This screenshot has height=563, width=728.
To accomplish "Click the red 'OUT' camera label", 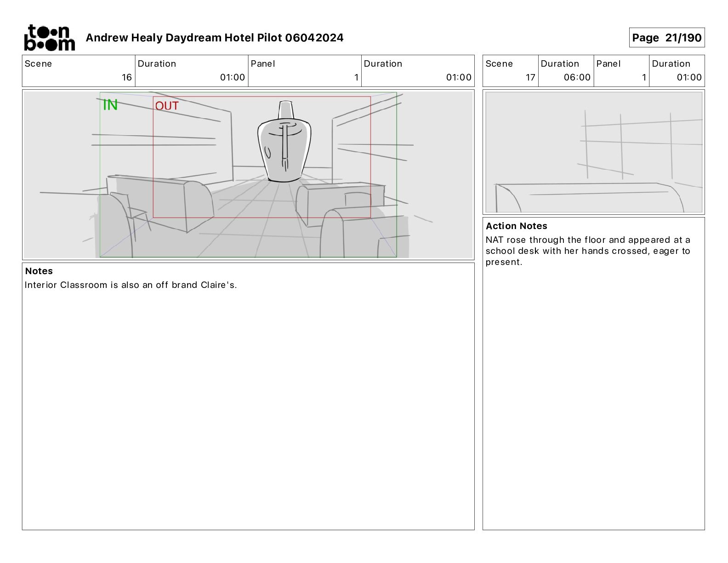I will 167,106.
